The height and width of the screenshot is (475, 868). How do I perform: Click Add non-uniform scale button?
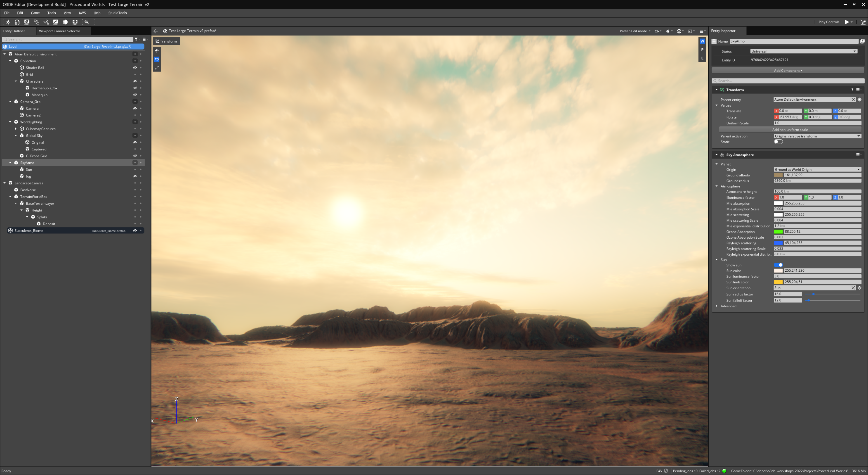[x=790, y=130]
